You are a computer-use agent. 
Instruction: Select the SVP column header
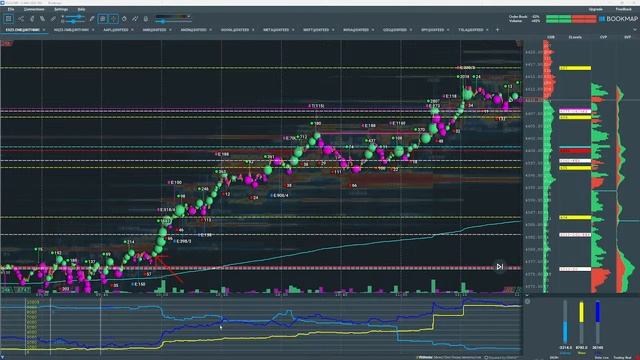[627, 37]
